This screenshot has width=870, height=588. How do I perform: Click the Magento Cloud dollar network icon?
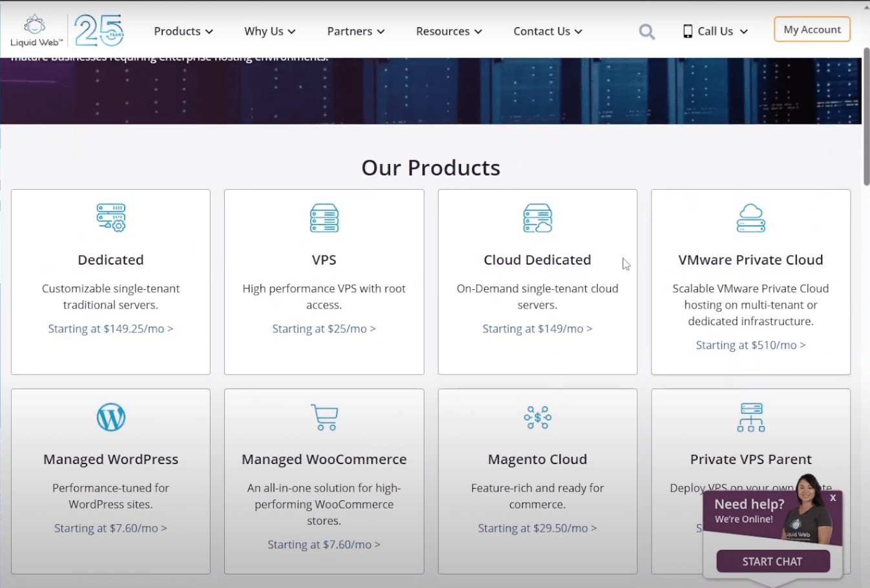tap(537, 417)
